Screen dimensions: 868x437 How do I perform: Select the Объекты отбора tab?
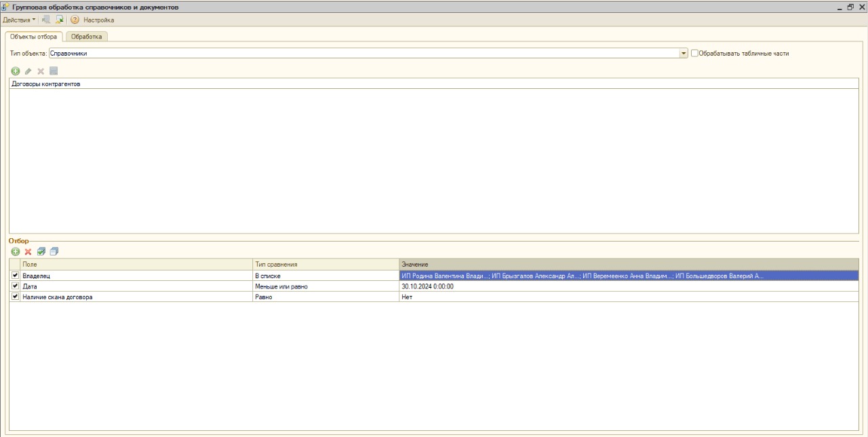34,37
